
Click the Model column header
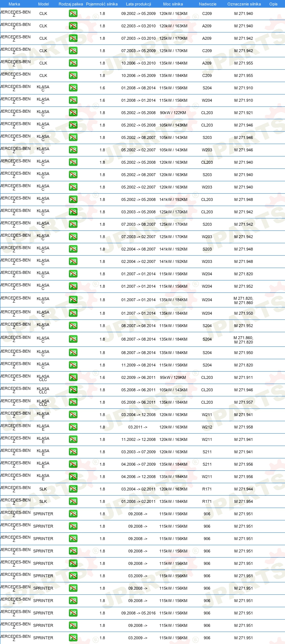pyautogui.click(x=43, y=4)
